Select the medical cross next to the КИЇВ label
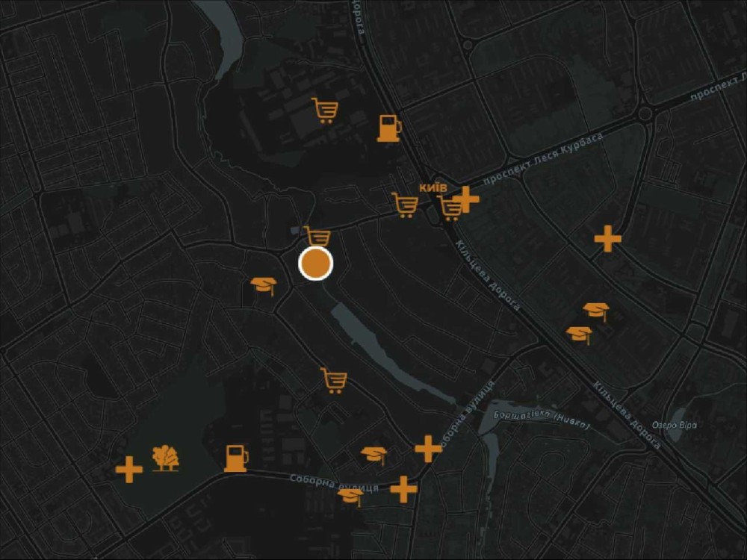This screenshot has height=560, width=747. pyautogui.click(x=467, y=199)
